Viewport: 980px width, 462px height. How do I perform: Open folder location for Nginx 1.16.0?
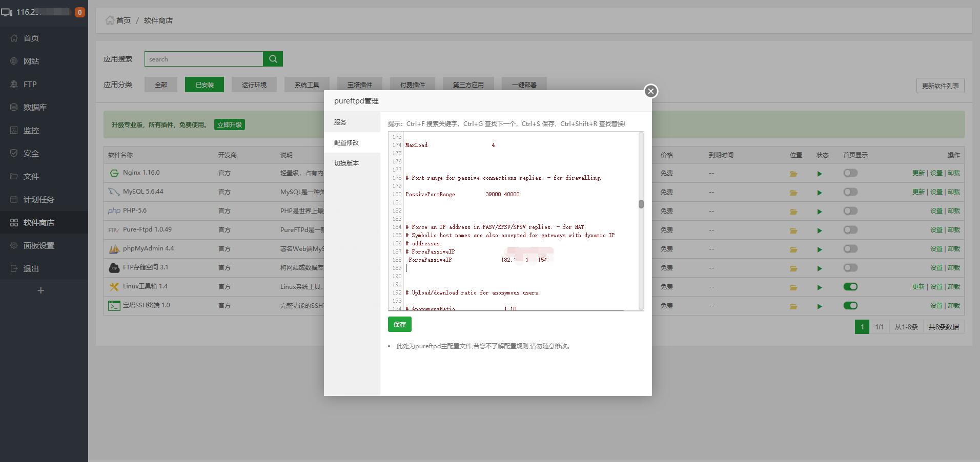[793, 174]
